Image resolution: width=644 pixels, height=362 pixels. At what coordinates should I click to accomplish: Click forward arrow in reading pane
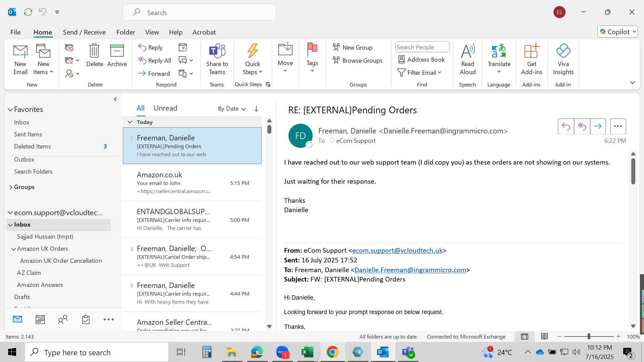pyautogui.click(x=598, y=126)
